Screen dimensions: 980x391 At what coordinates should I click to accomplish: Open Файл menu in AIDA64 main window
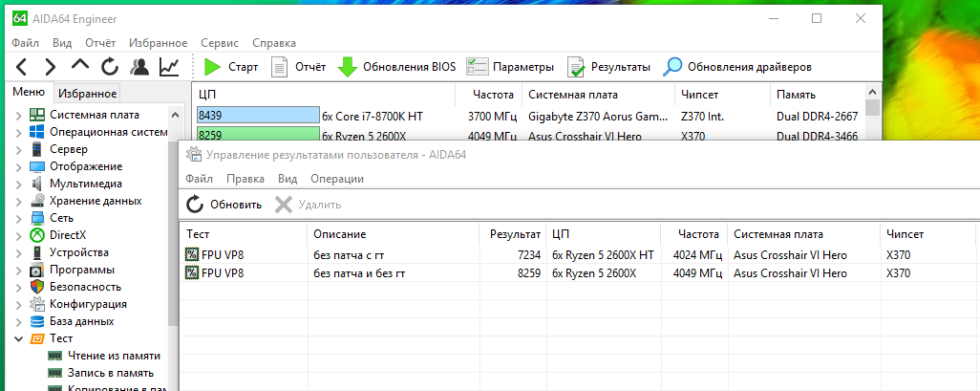(x=25, y=43)
